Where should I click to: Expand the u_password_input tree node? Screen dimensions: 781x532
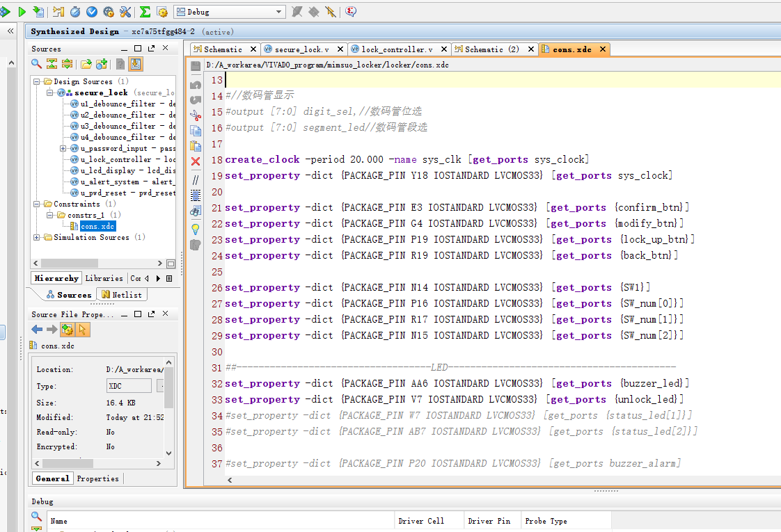coord(63,148)
